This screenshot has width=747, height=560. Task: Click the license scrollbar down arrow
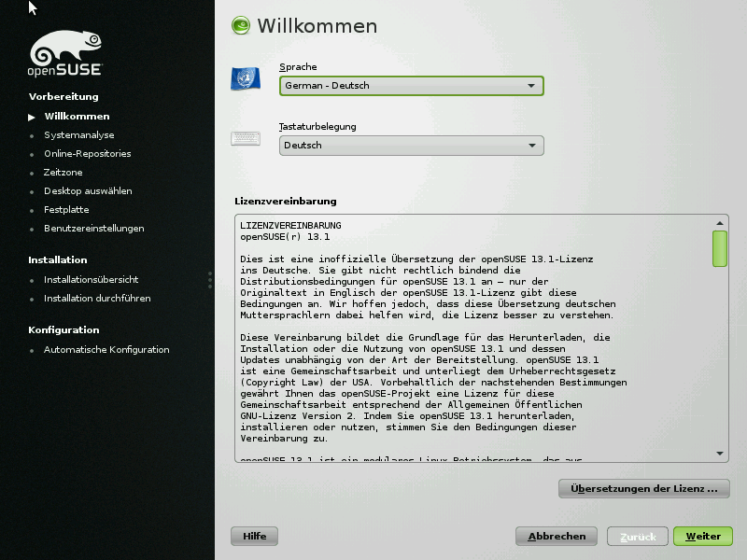click(x=720, y=453)
